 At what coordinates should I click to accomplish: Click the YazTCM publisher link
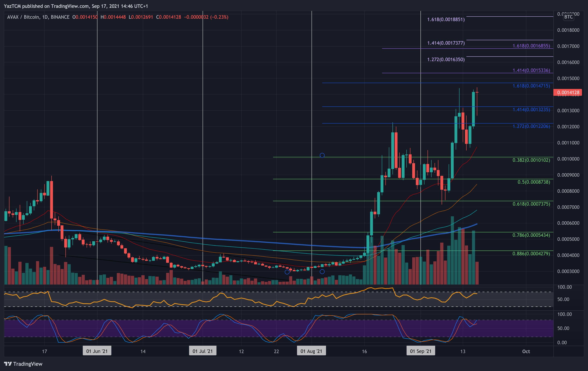coord(12,6)
